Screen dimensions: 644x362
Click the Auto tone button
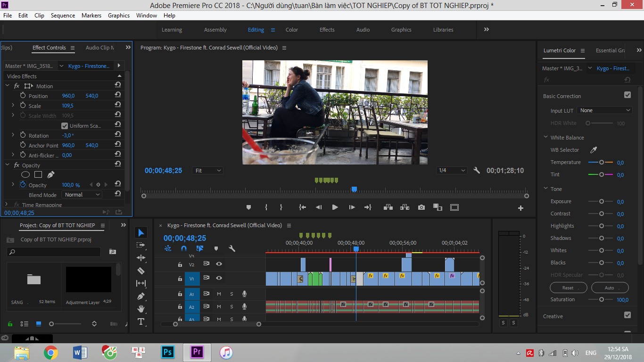(610, 288)
